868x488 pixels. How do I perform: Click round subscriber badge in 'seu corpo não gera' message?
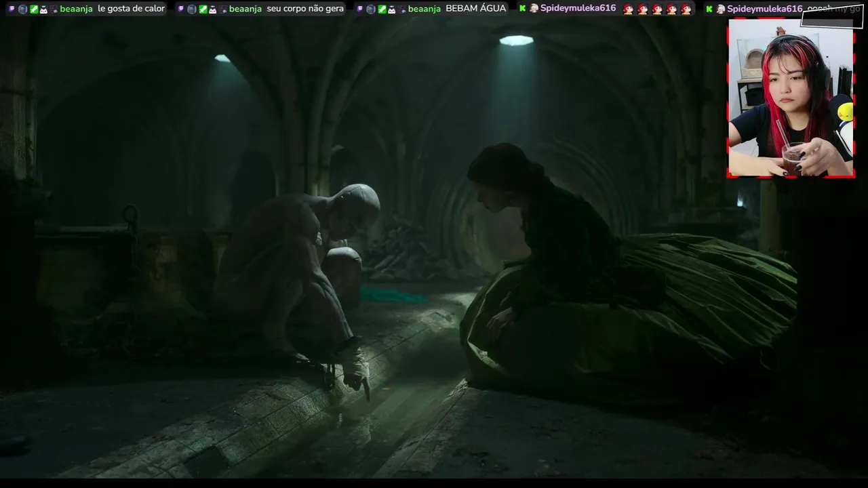[x=192, y=9]
